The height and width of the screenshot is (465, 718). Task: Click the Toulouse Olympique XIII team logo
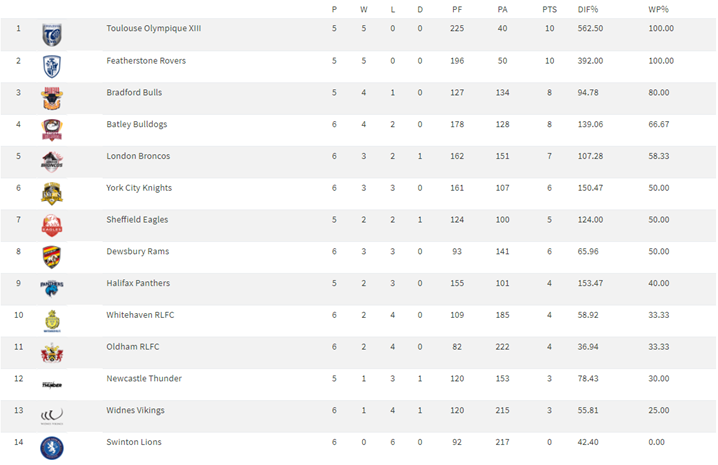pos(52,35)
